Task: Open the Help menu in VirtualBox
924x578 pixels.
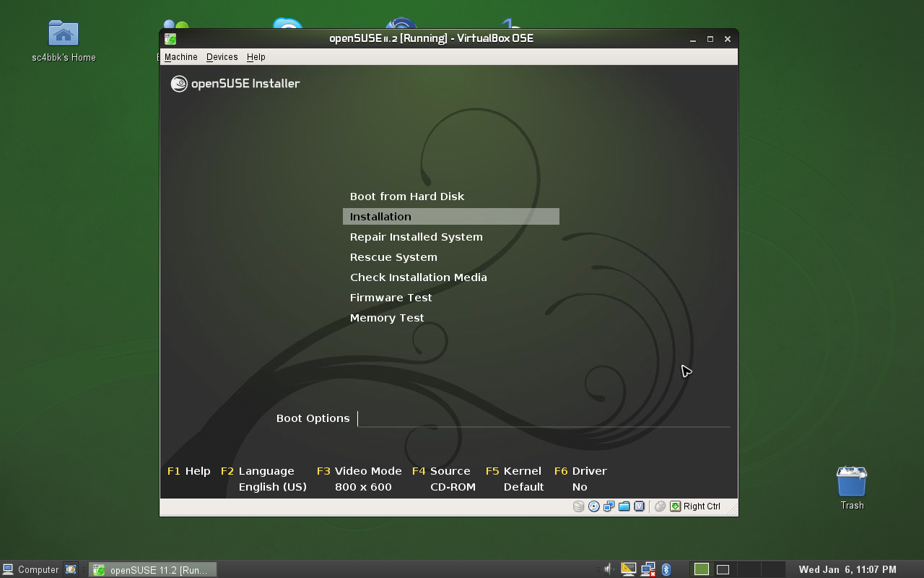Action: 256,57
